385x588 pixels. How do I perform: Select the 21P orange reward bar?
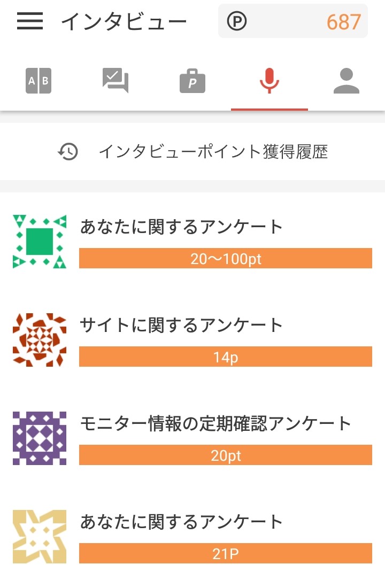[x=225, y=554]
